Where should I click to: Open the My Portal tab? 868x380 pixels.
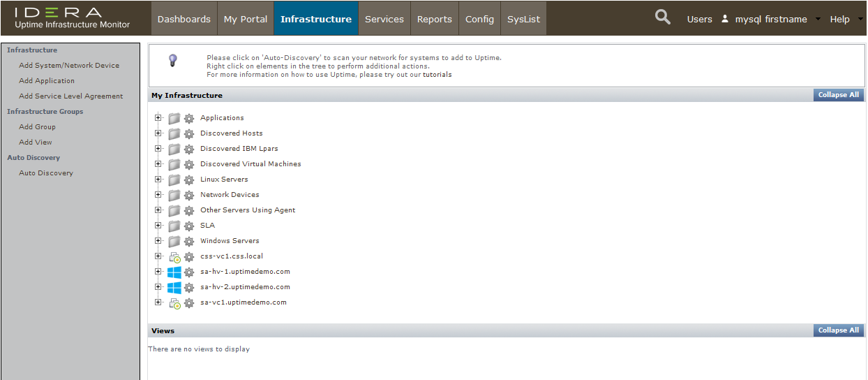coord(246,19)
